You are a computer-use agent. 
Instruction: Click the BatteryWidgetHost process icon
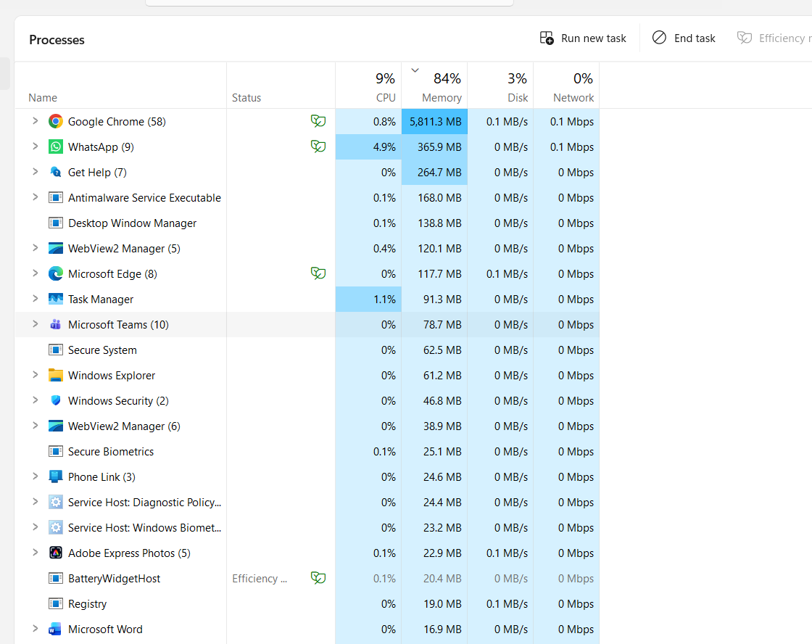[x=55, y=578]
